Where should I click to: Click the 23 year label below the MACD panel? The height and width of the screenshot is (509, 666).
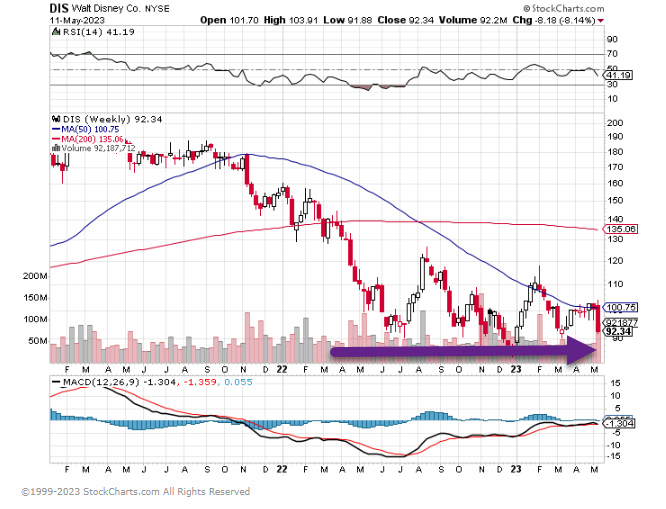pos(516,469)
